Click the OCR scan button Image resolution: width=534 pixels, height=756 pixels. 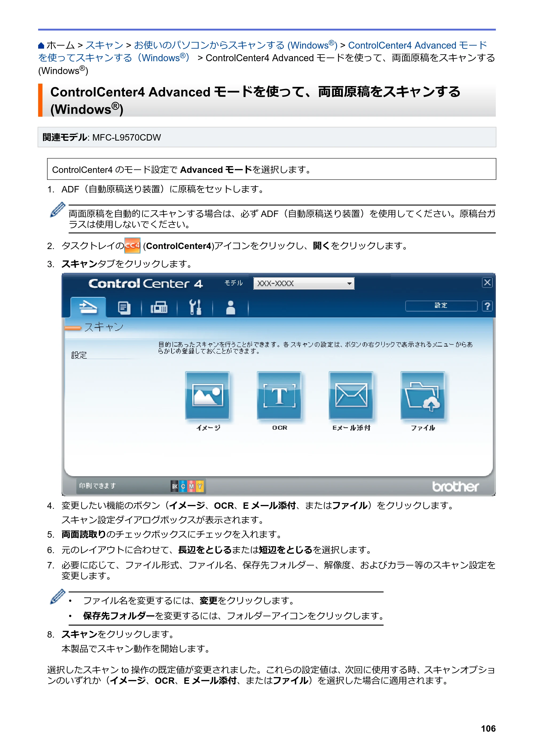[x=279, y=395]
